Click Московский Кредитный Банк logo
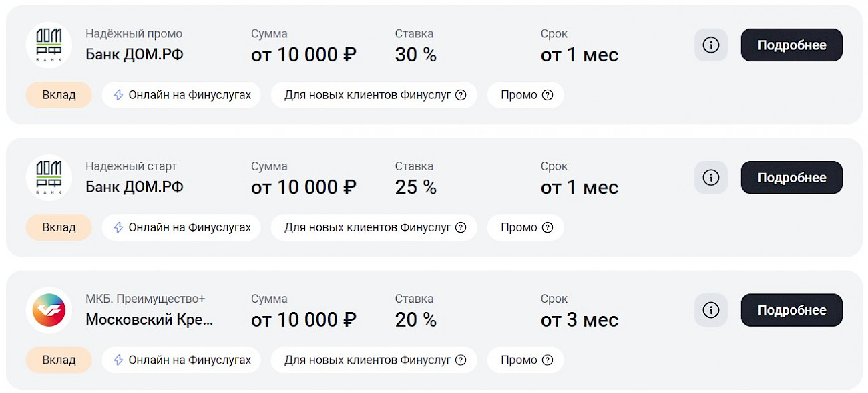 [x=49, y=310]
